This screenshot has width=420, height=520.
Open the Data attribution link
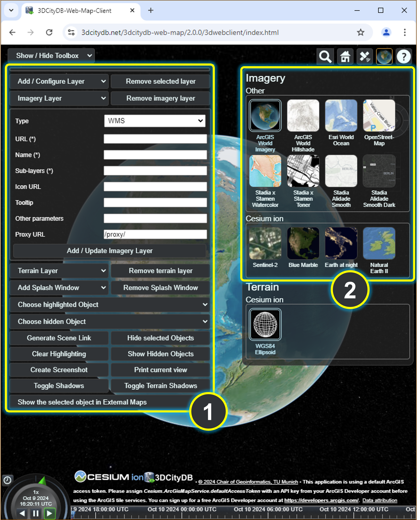[x=380, y=500]
